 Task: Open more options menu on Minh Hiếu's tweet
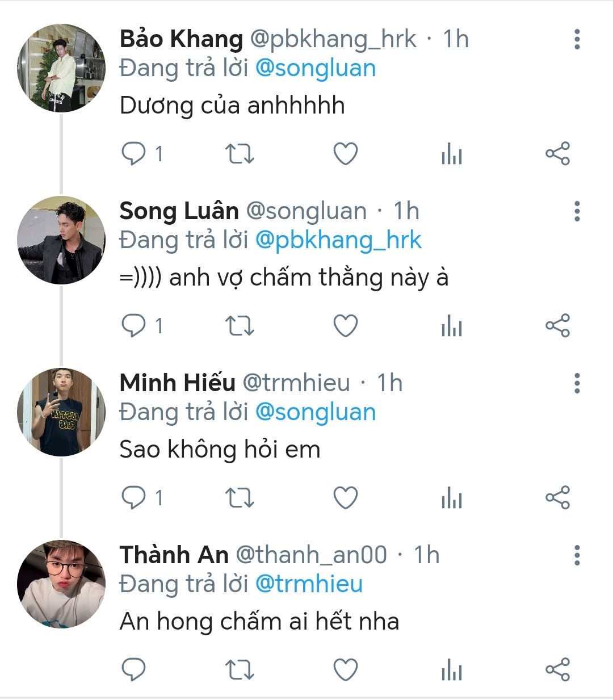click(577, 383)
